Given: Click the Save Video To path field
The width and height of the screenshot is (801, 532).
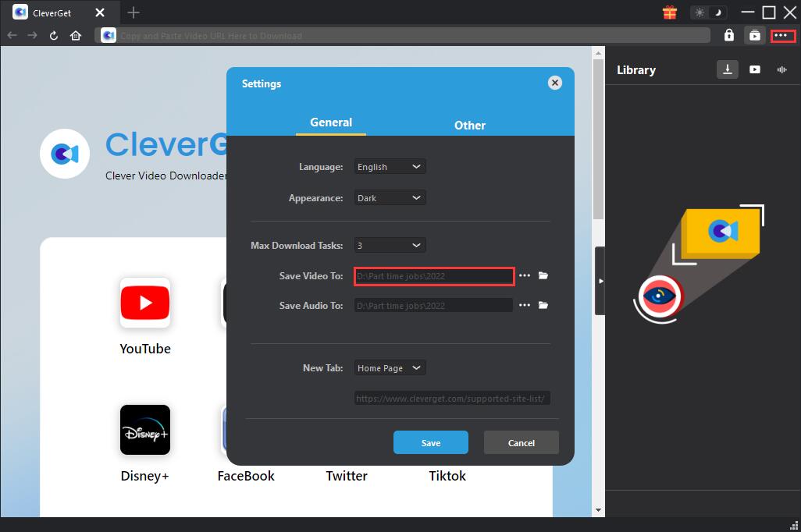Looking at the screenshot, I should click(x=433, y=275).
